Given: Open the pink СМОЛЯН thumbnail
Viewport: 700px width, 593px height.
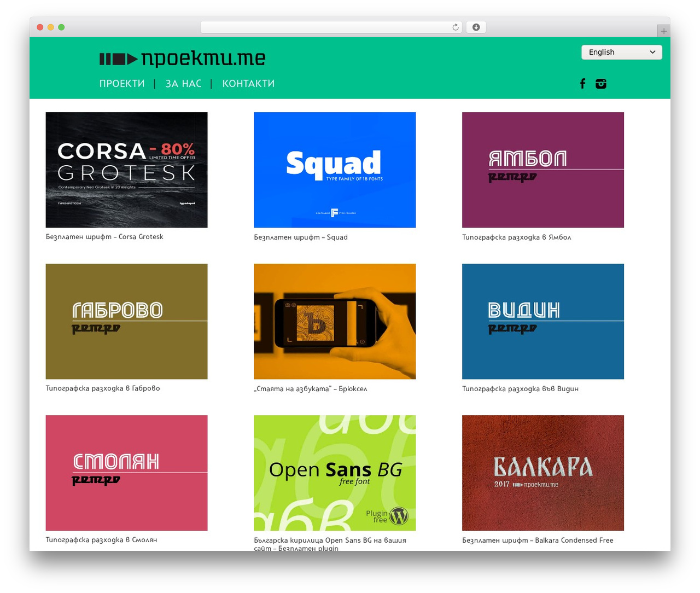Looking at the screenshot, I should [x=126, y=473].
